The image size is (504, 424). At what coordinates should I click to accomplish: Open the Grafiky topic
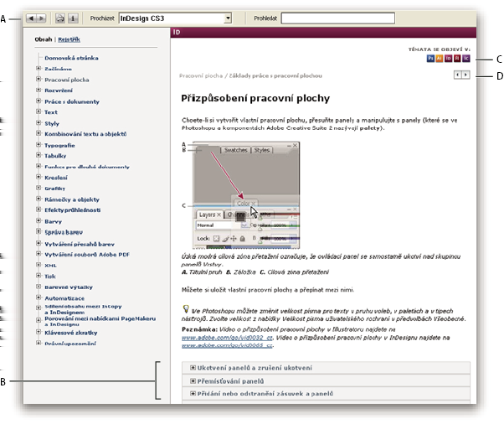(x=55, y=189)
